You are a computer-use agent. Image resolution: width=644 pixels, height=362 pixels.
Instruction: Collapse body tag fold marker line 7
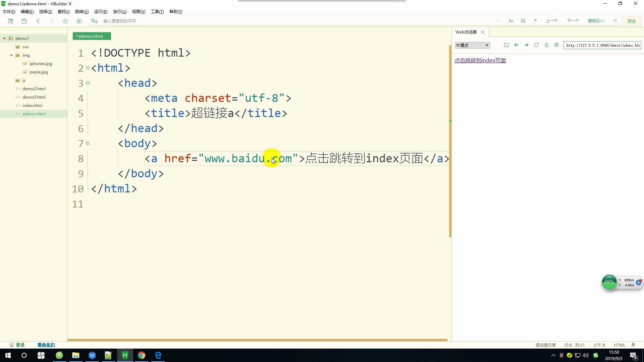(88, 143)
